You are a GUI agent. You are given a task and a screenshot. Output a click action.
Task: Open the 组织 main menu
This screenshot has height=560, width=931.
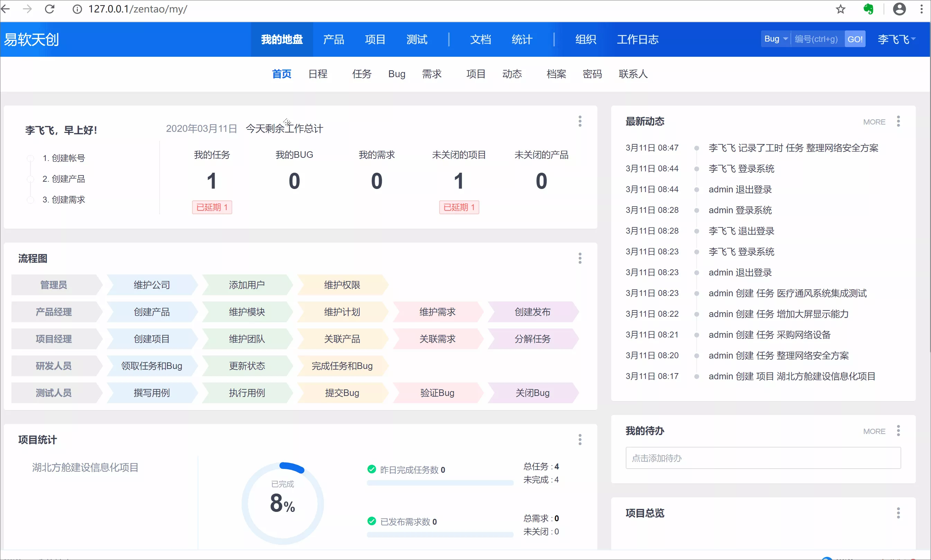586,39
